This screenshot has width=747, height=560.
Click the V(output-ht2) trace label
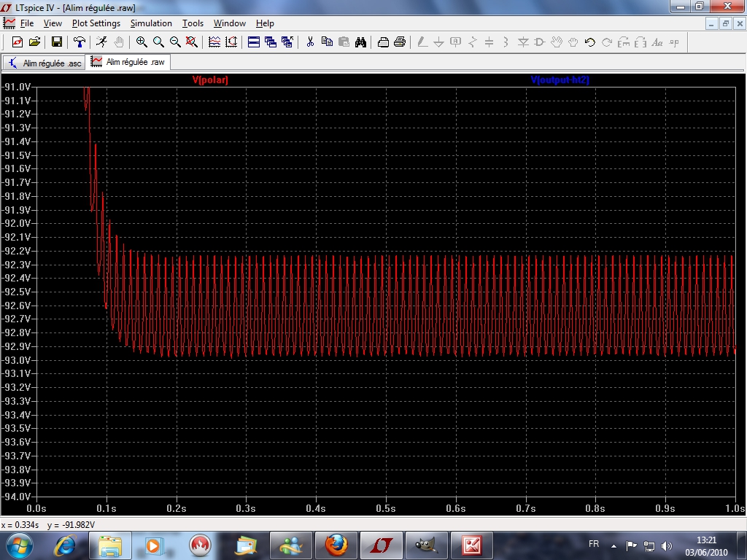(560, 80)
